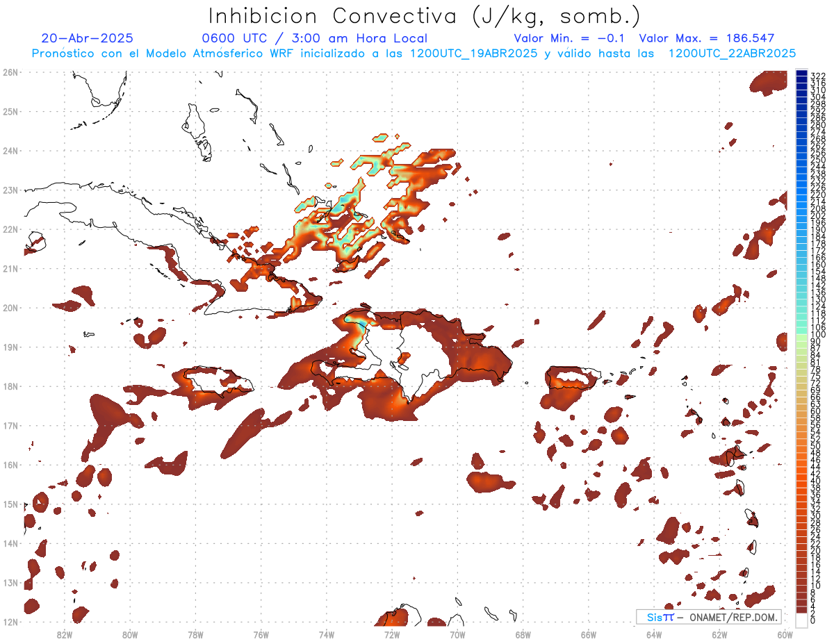Click the 70W longitude label
The width and height of the screenshot is (834, 644).
point(457,634)
